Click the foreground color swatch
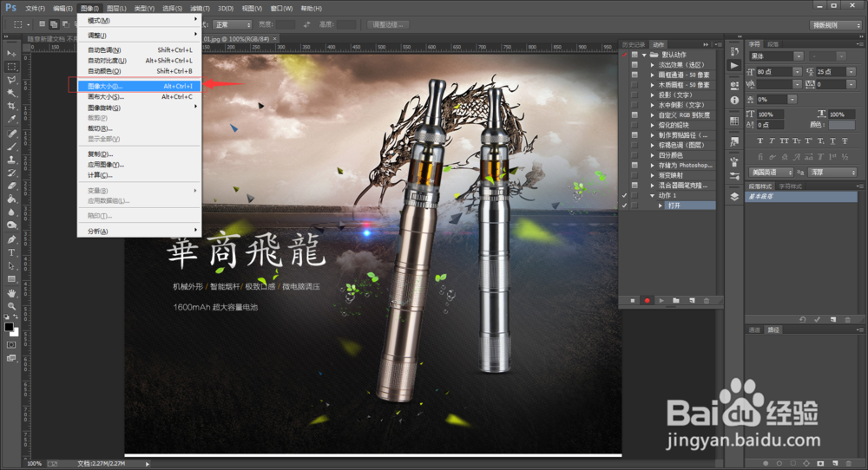 (9, 327)
